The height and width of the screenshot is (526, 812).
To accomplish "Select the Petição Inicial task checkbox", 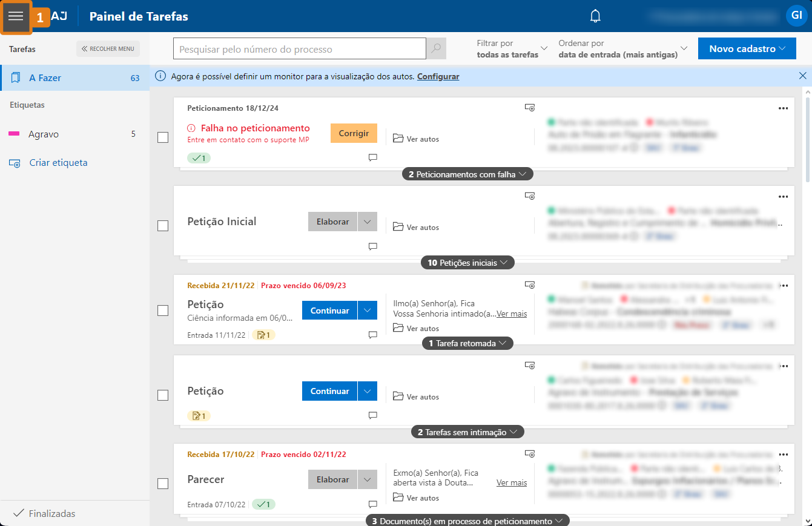I will pyautogui.click(x=163, y=226).
